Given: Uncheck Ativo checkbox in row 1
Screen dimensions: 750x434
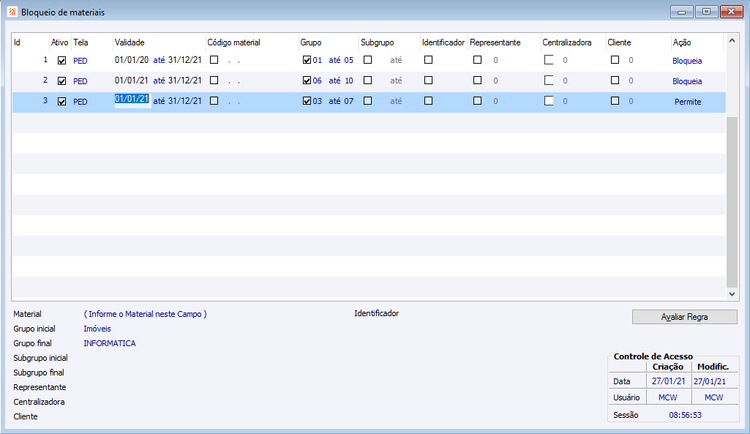Looking at the screenshot, I should tap(62, 61).
